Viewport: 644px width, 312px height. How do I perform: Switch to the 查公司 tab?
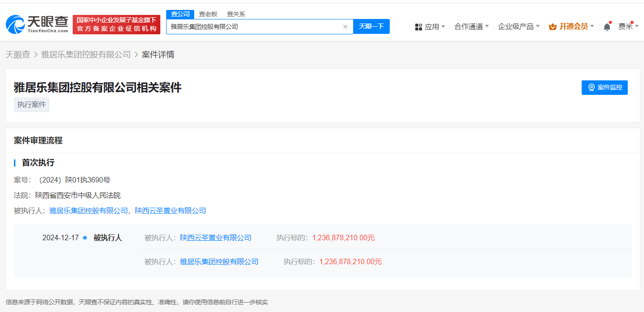(180, 14)
